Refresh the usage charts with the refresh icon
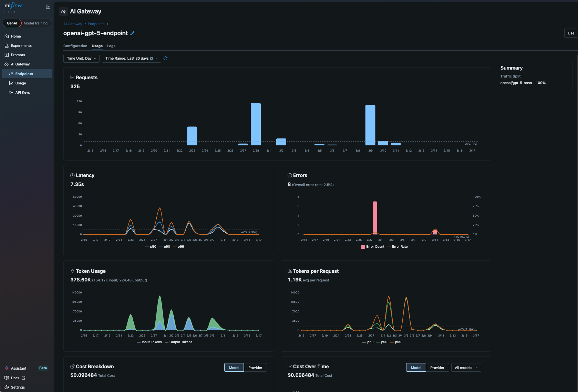 (x=166, y=58)
